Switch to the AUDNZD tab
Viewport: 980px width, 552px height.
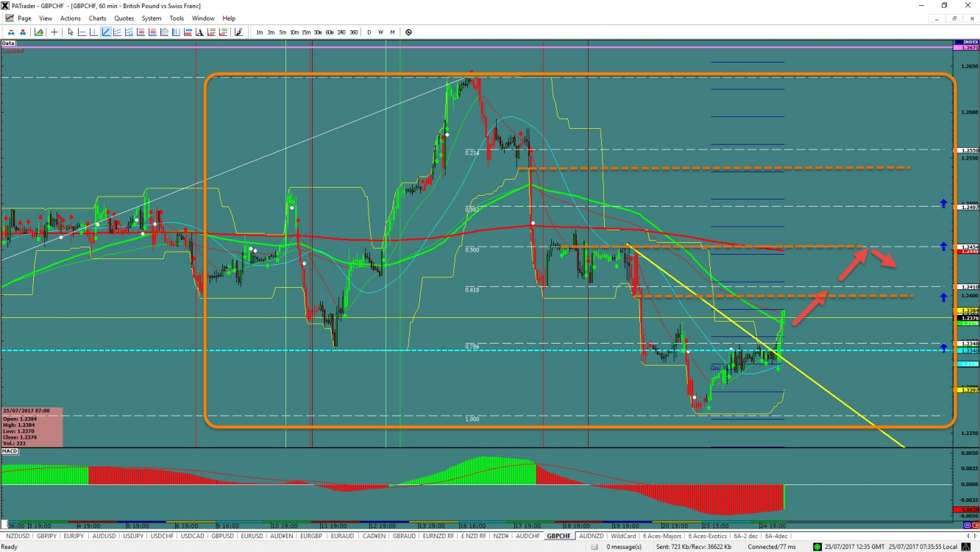tap(592, 536)
